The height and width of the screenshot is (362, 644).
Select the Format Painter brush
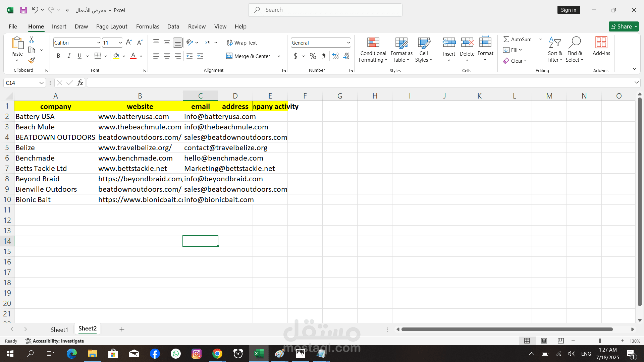(x=32, y=61)
